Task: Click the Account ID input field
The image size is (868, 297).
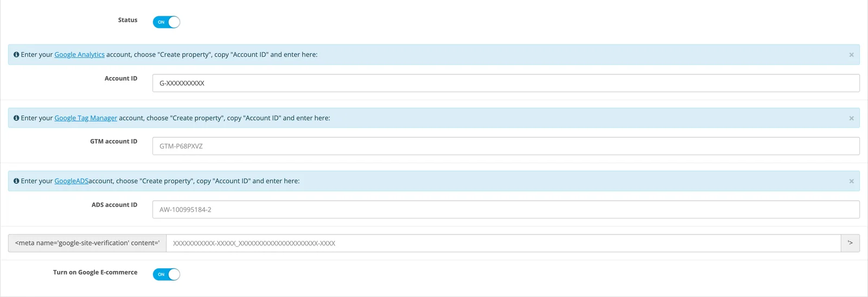Action: point(506,83)
